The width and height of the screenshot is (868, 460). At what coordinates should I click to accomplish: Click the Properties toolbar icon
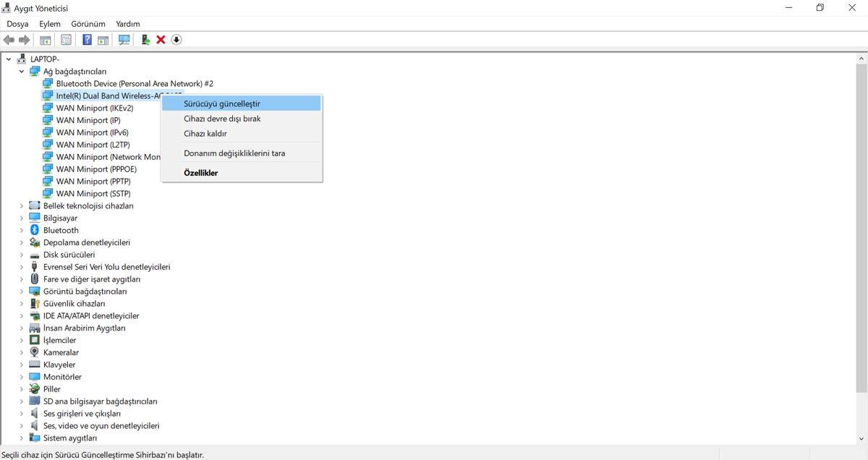(x=67, y=40)
